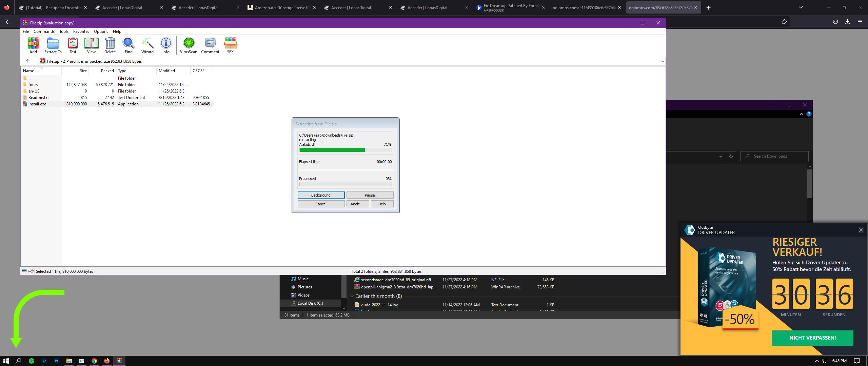Click the Find magnifier icon
The height and width of the screenshot is (366, 868).
tap(129, 45)
